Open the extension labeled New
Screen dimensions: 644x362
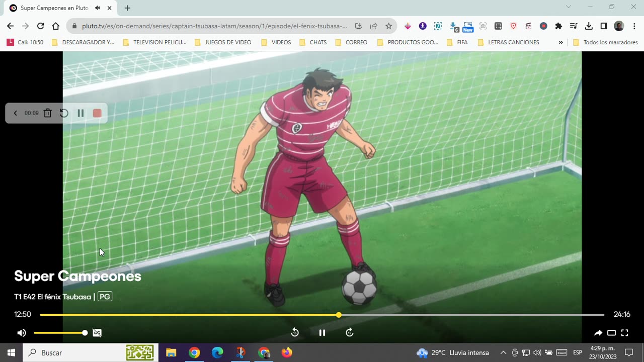[x=468, y=27]
